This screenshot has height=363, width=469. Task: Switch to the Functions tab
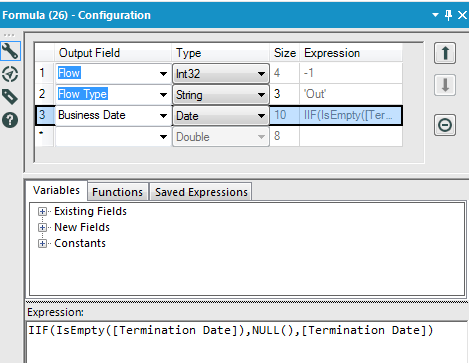(x=118, y=192)
